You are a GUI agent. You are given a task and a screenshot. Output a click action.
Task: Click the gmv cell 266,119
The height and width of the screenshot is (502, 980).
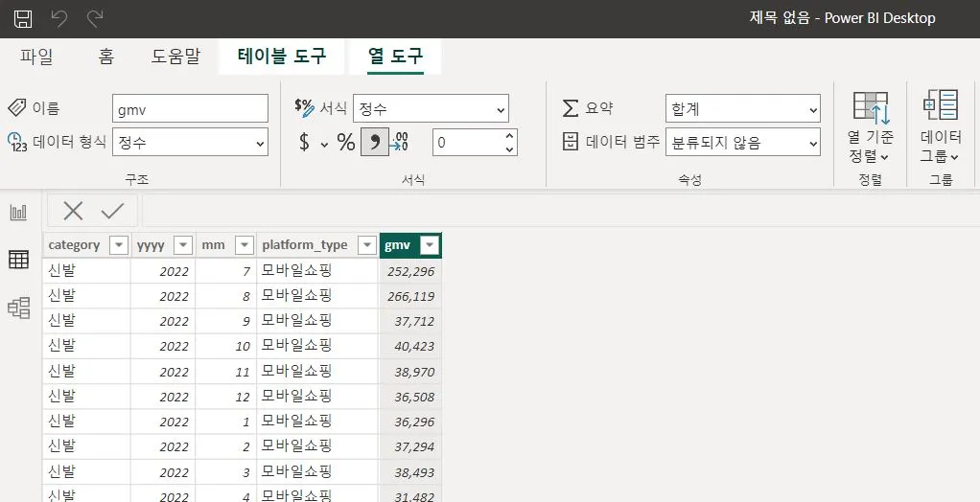click(410, 296)
